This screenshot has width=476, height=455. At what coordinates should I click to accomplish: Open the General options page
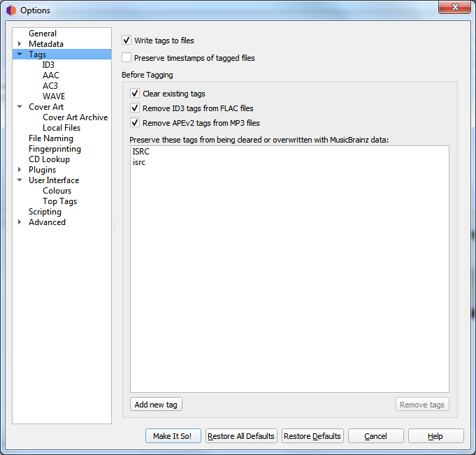click(43, 34)
